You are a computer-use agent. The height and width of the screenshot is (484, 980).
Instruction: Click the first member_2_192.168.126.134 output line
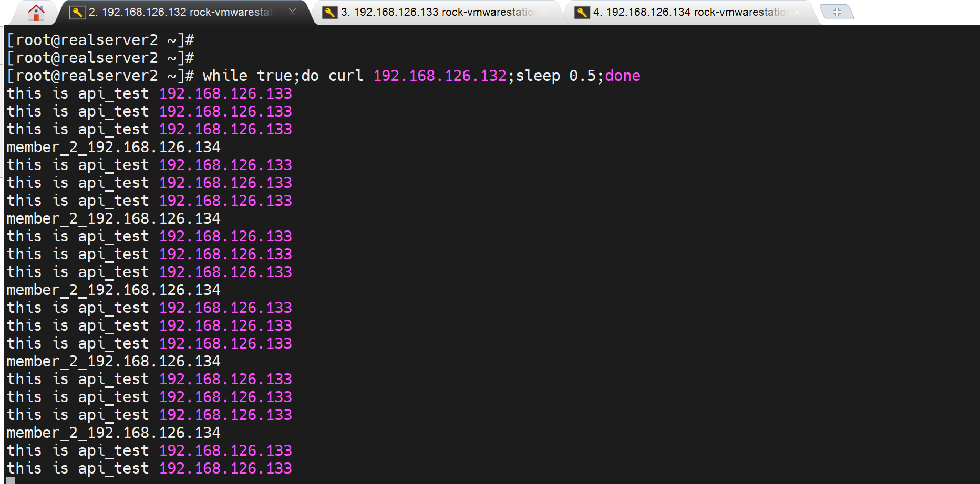coord(114,148)
